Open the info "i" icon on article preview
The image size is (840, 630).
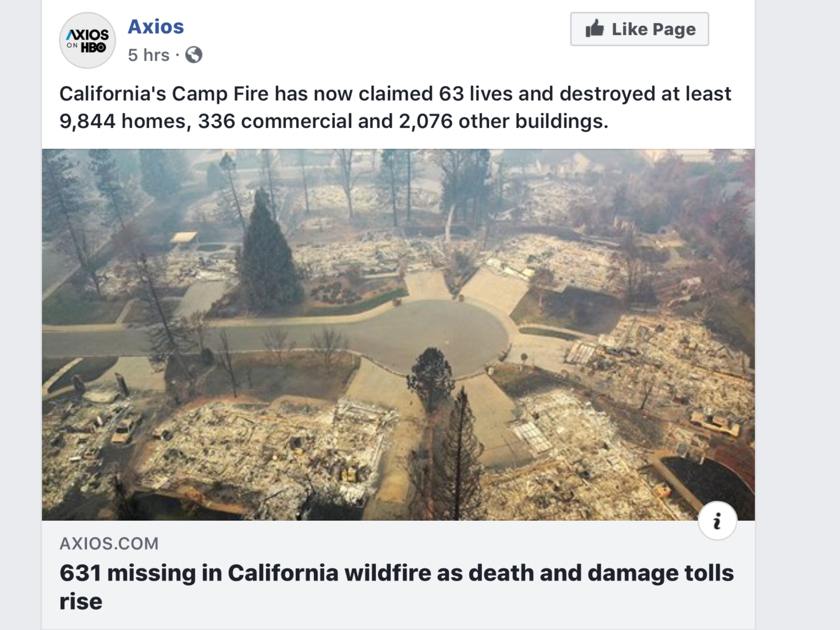tap(717, 521)
